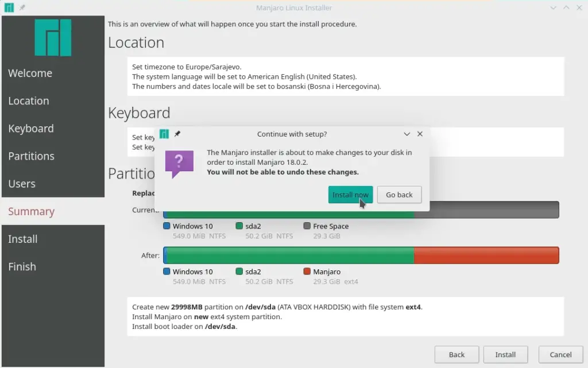Collapse the dialog using its chevron
Viewport: 588px width, 368px height.
pos(407,134)
